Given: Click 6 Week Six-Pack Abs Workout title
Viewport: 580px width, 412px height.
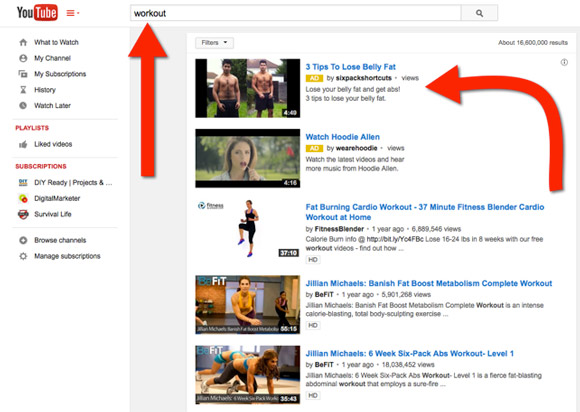Looking at the screenshot, I should point(409,354).
